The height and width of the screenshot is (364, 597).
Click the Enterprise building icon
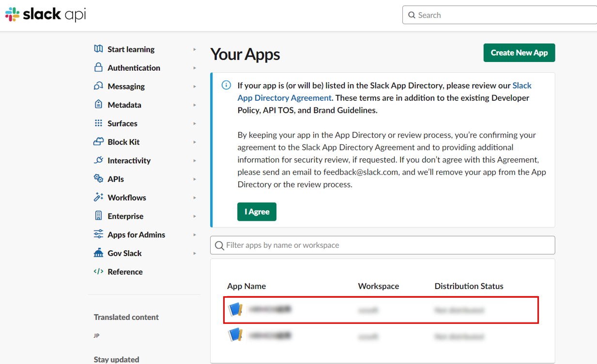tap(98, 216)
